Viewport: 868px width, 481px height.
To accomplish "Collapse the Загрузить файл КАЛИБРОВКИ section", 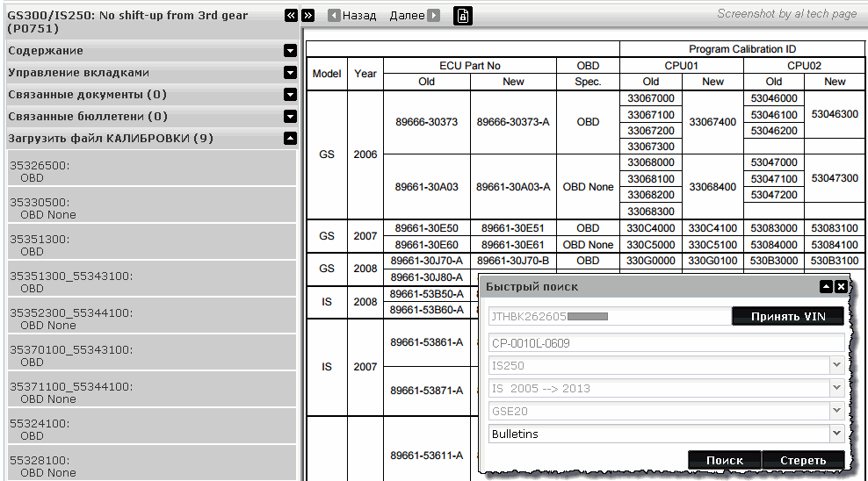I will (290, 139).
